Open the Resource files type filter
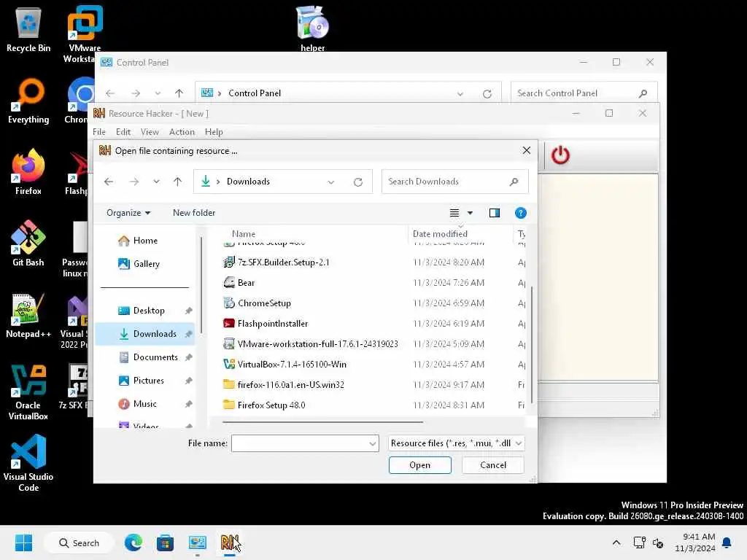This screenshot has width=747, height=560. click(x=457, y=443)
